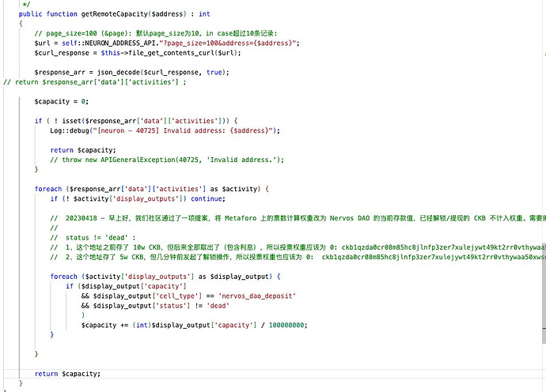Click the final return $capacity statement

pyautogui.click(x=67, y=373)
